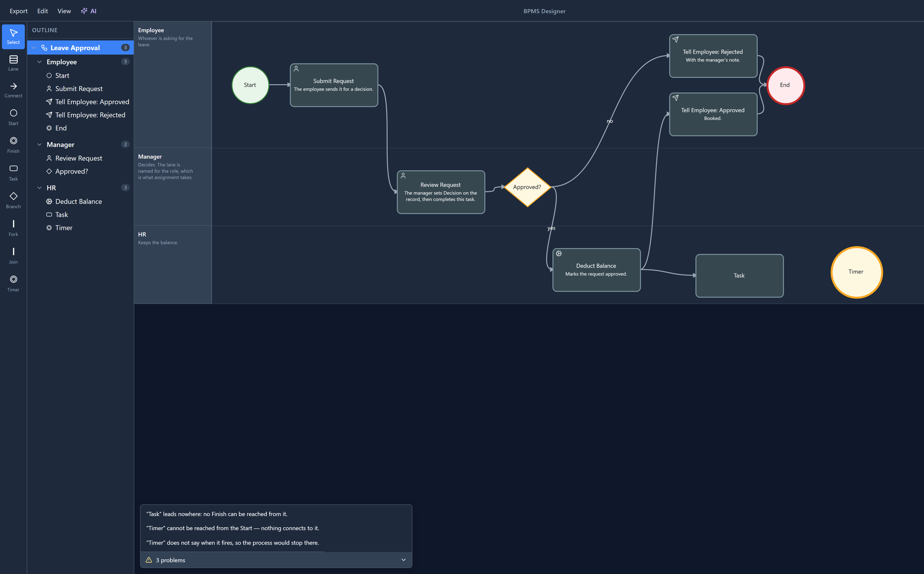Collapse the HR lane in outline
Image resolution: width=924 pixels, height=574 pixels.
click(39, 187)
